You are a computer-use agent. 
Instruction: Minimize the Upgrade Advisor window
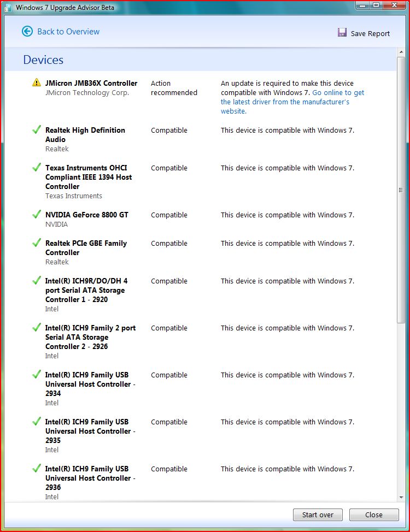pos(362,5)
